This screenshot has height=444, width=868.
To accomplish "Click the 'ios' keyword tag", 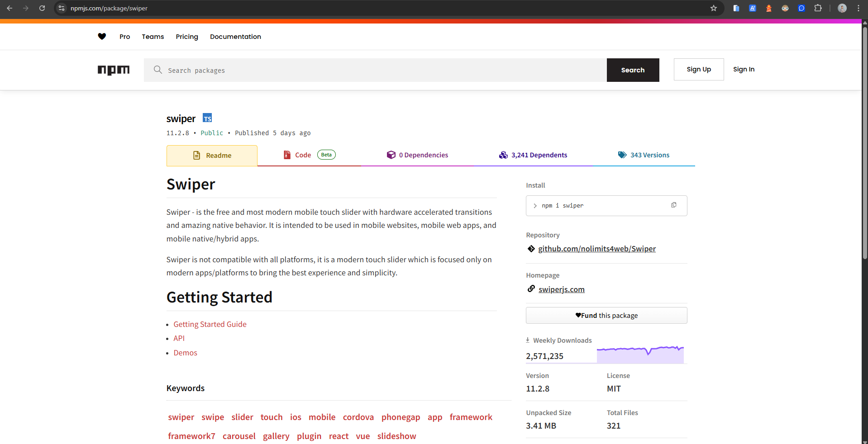I will click(296, 417).
